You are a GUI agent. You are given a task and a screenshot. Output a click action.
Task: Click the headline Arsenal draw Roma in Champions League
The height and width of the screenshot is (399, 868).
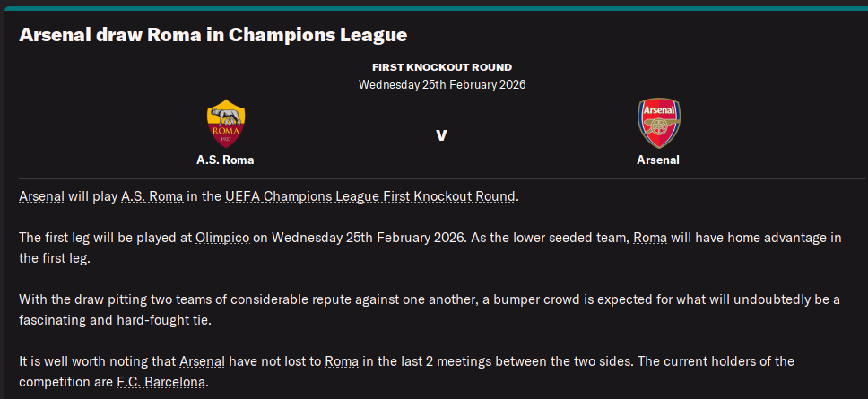coord(213,35)
